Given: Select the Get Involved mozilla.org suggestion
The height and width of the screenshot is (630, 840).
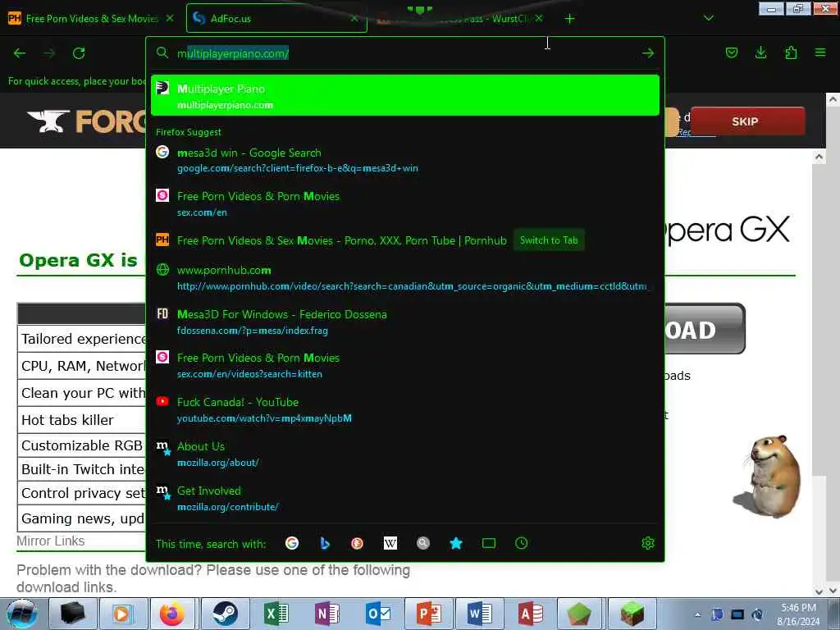Looking at the screenshot, I should pyautogui.click(x=405, y=498).
